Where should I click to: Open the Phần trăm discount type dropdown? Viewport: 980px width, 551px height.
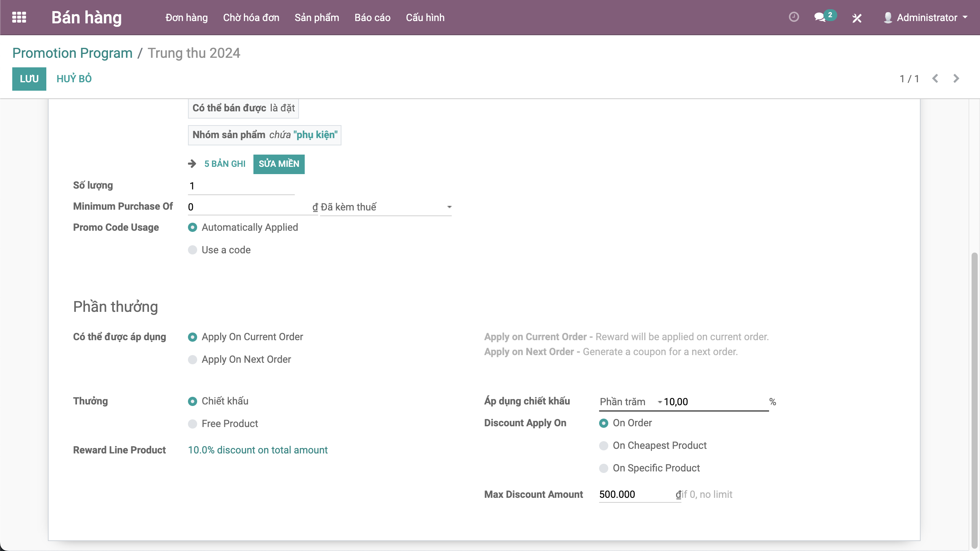coord(630,402)
